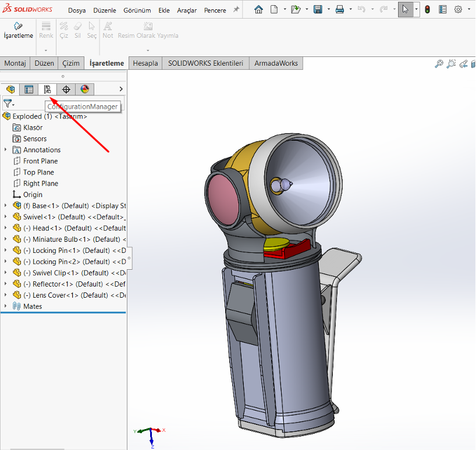Switch to the FeatureManager design tree tab

pyautogui.click(x=10, y=89)
